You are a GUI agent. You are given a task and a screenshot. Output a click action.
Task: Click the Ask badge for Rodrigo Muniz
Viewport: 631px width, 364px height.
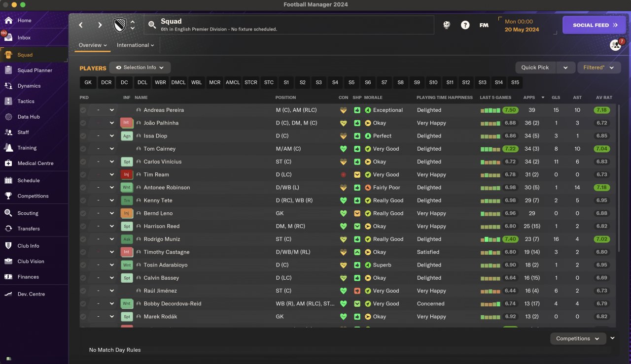(x=127, y=239)
